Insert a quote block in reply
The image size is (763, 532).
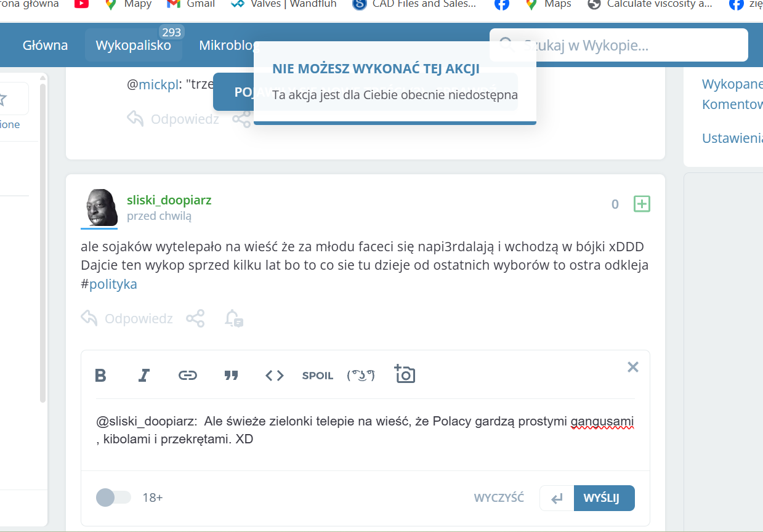pyautogui.click(x=231, y=375)
